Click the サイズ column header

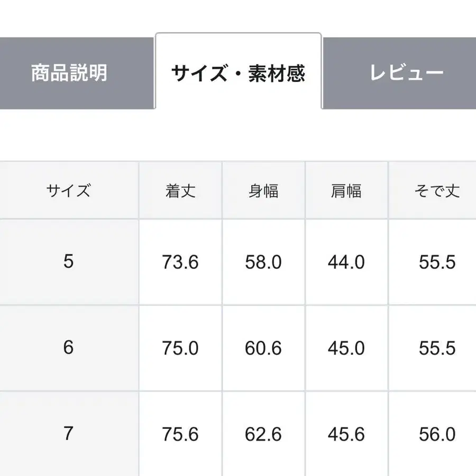coord(69,190)
